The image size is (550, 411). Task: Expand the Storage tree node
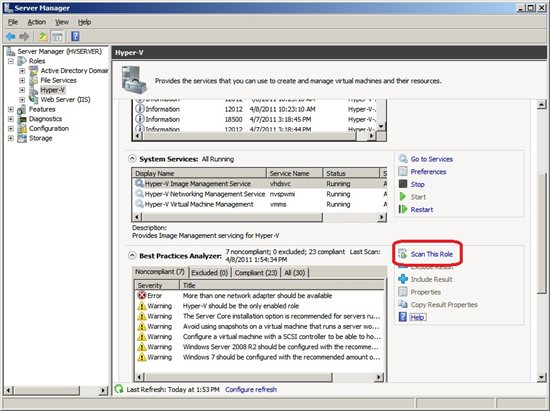coord(11,138)
